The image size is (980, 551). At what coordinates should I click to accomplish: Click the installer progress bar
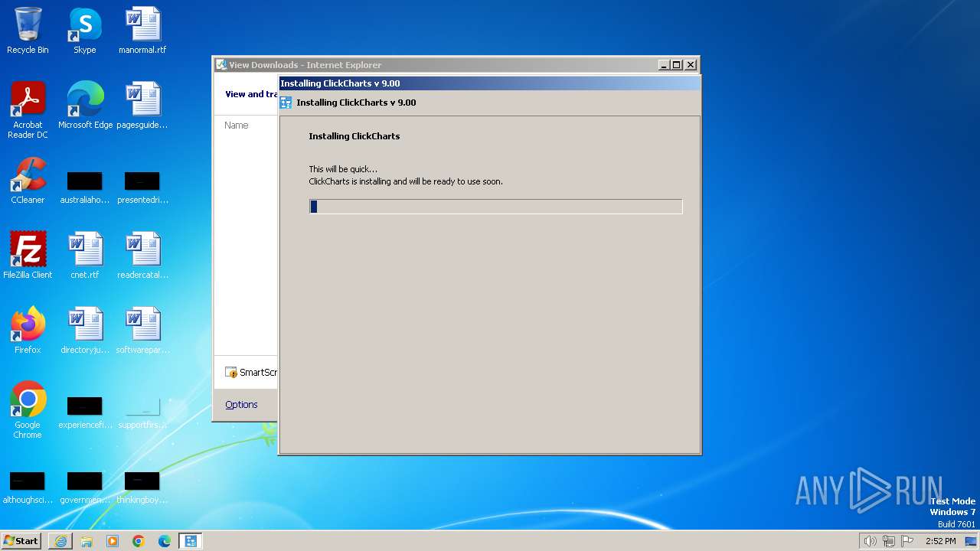pyautogui.click(x=495, y=207)
